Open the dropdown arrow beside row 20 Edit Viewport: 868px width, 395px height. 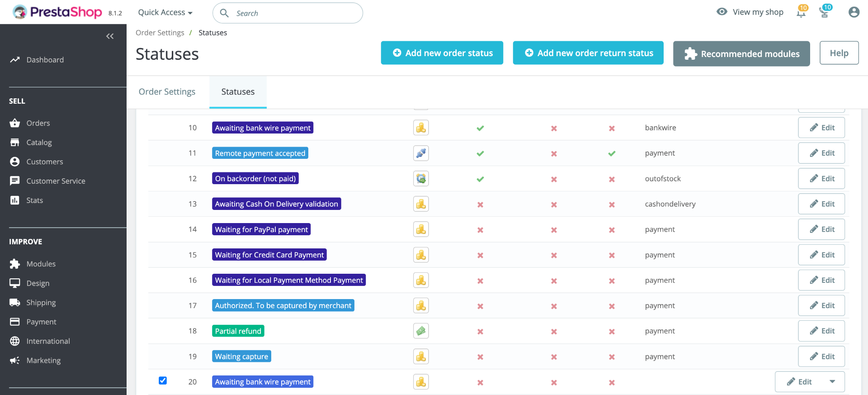point(832,382)
